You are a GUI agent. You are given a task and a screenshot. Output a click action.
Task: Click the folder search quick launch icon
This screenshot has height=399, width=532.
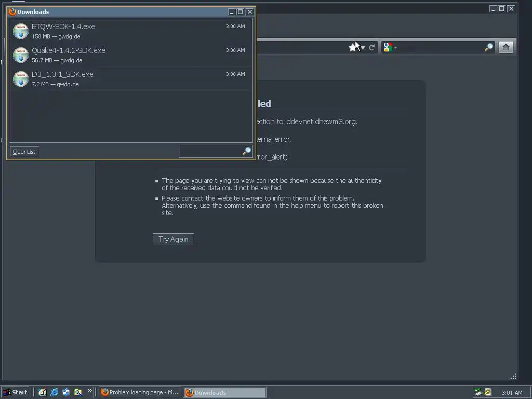pos(78,392)
